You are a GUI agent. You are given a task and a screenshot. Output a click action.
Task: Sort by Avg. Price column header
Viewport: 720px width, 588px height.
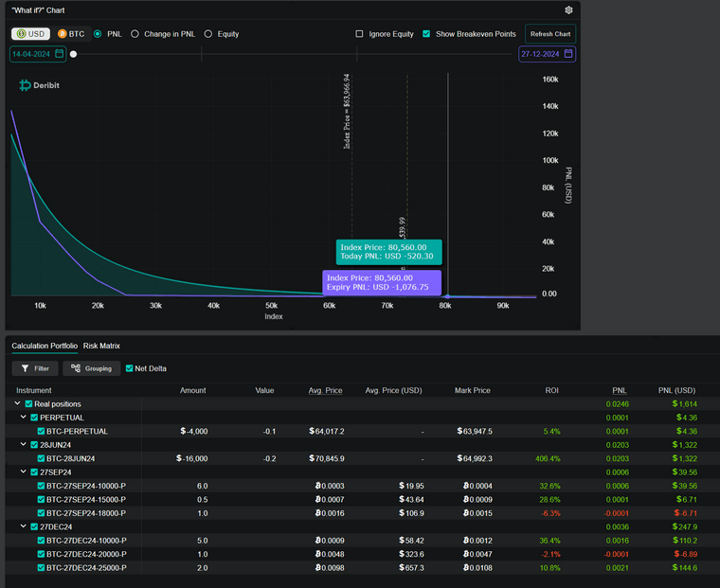tap(326, 390)
